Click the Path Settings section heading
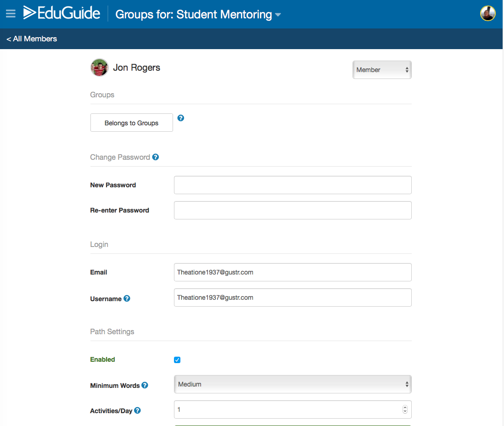 (x=112, y=331)
